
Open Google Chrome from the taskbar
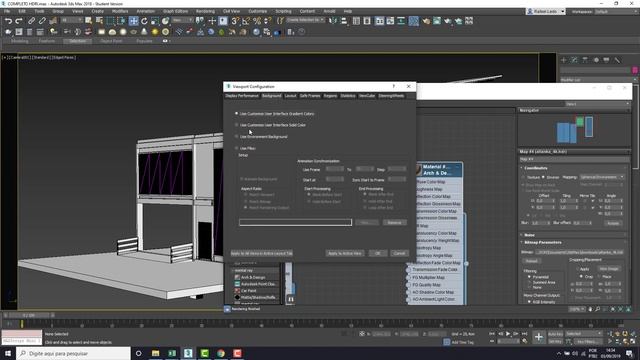(x=221, y=353)
